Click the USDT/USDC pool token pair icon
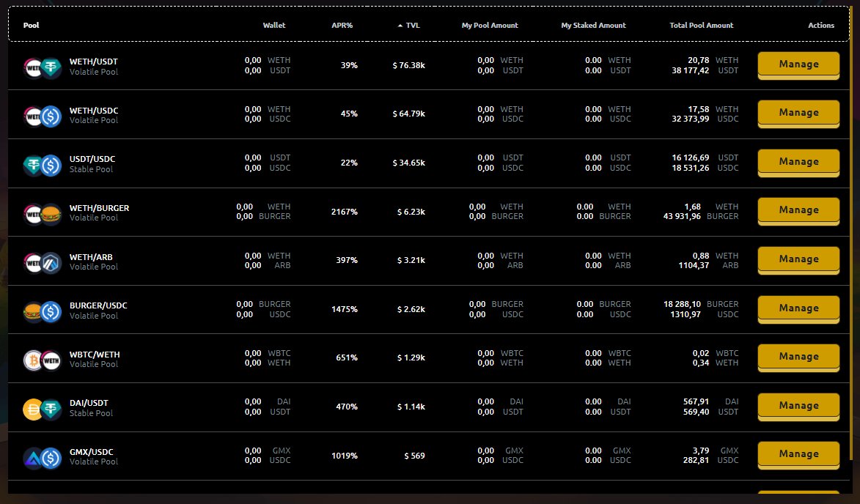This screenshot has height=504, width=860. click(43, 166)
